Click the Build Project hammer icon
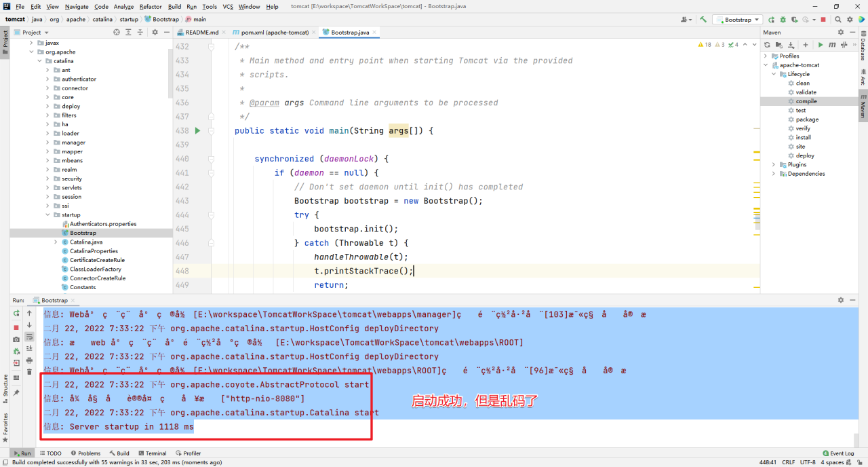Screen dimensions: 868x467 click(x=703, y=20)
